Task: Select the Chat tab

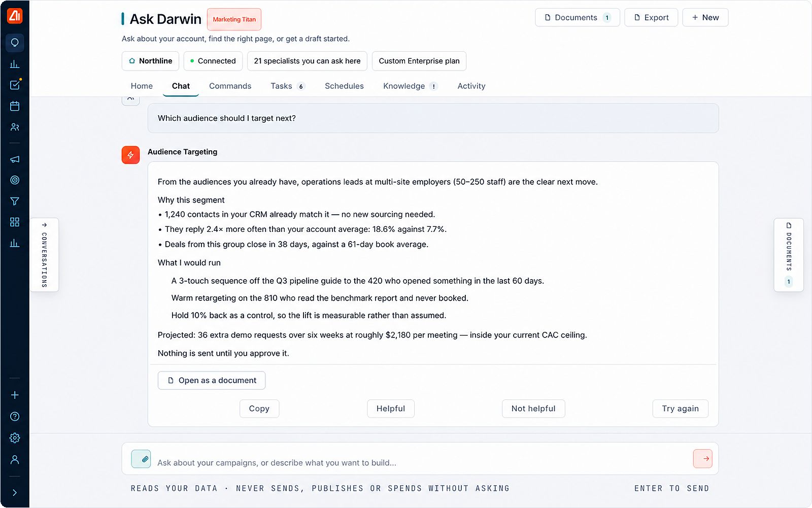Action: (181, 86)
